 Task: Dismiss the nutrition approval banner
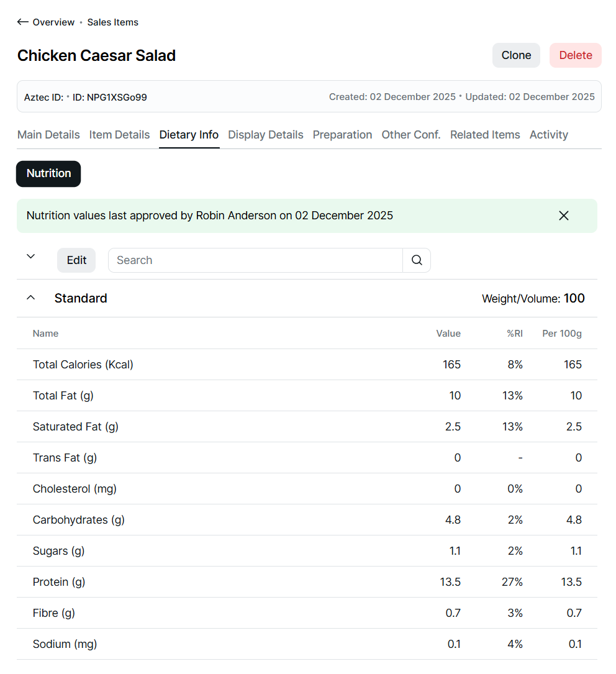[564, 216]
